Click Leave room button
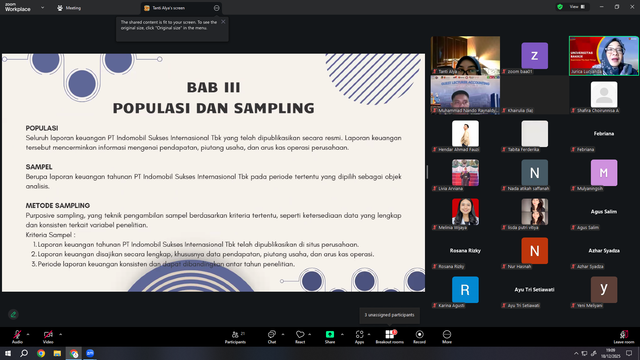Image resolution: width=640 pixels, height=360 pixels. tap(624, 336)
